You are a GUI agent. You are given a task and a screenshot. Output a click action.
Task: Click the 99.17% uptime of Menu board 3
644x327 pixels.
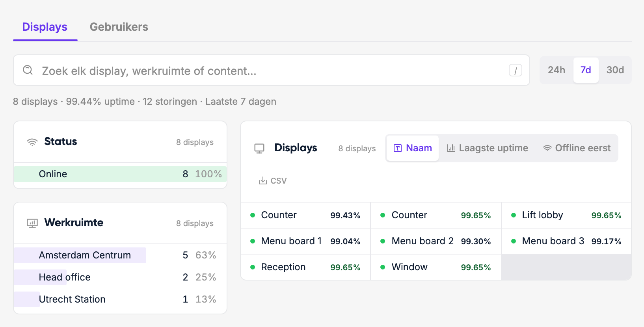tap(606, 242)
